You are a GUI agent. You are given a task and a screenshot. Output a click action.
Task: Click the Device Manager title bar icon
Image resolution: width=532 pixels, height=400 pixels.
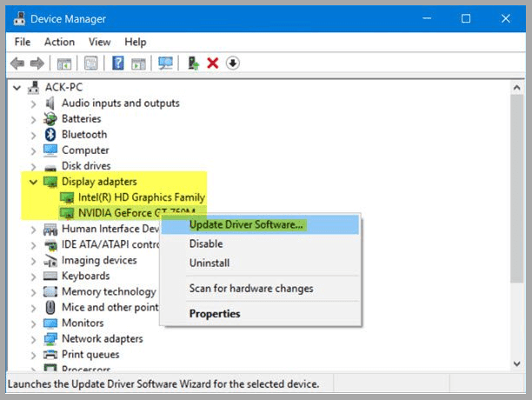point(19,18)
